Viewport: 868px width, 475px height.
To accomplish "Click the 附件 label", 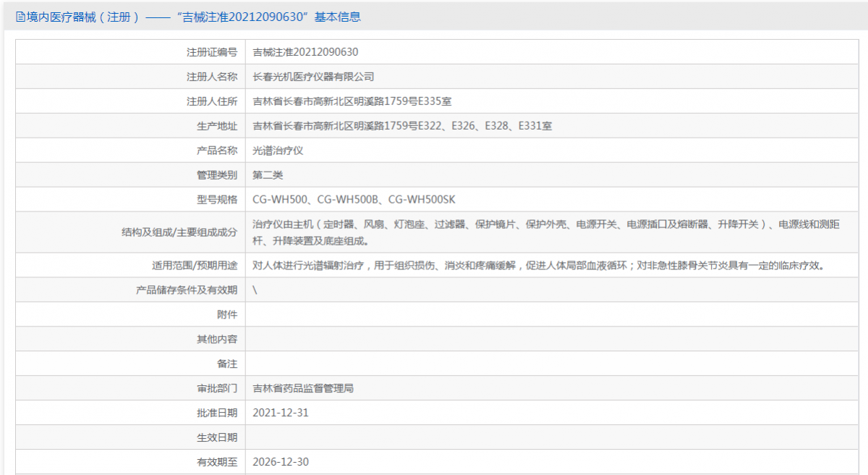I will tap(227, 314).
